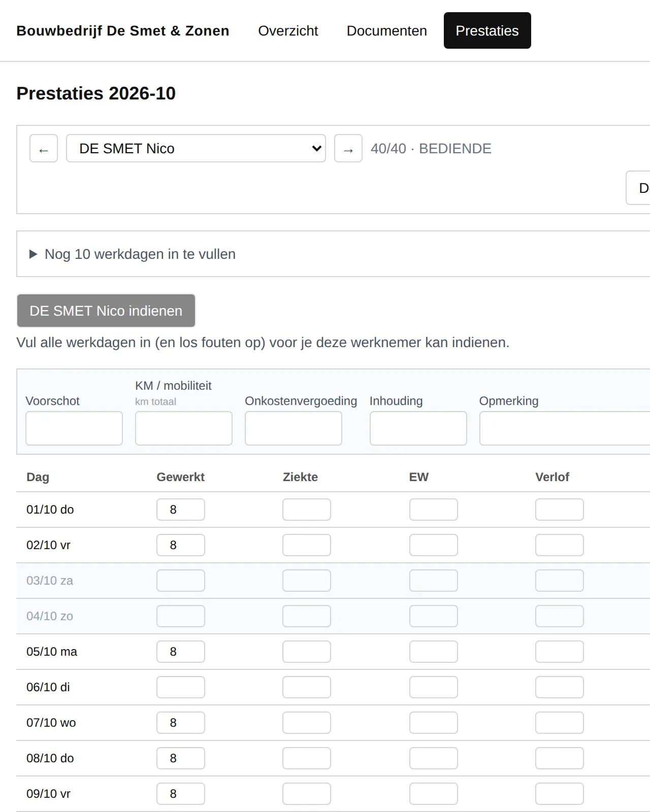Screen dimensions: 650x812
Task: Click Gewerkt field for 03/10 za
Action: coord(181,581)
